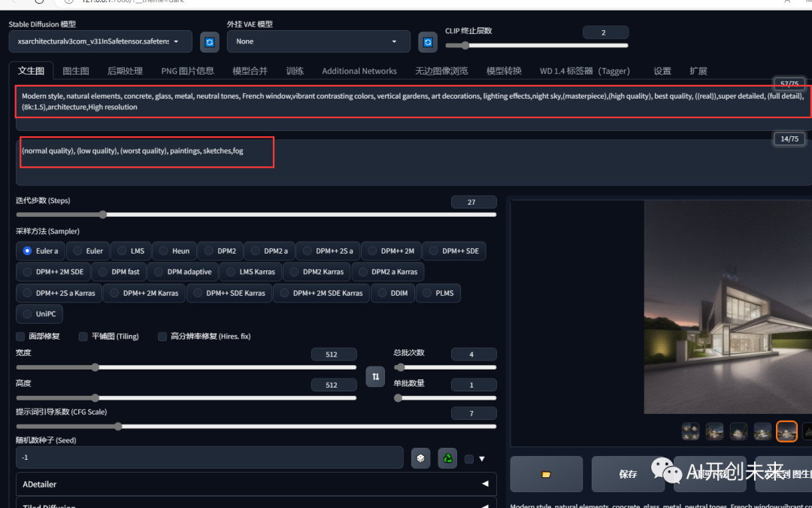
Task: Adjust the 宽度 width slider
Action: pyautogui.click(x=186, y=367)
